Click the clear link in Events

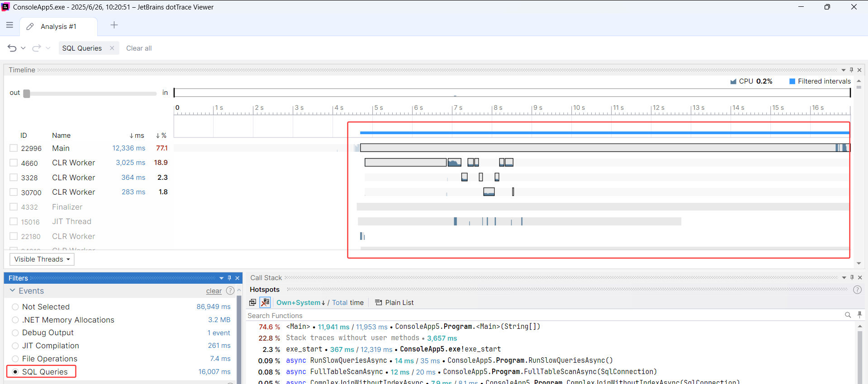pos(213,291)
